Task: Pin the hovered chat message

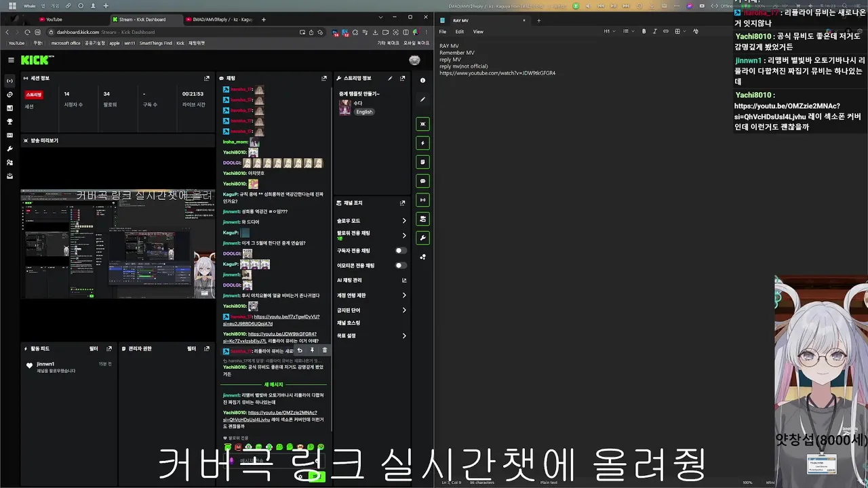Action: pyautogui.click(x=312, y=350)
